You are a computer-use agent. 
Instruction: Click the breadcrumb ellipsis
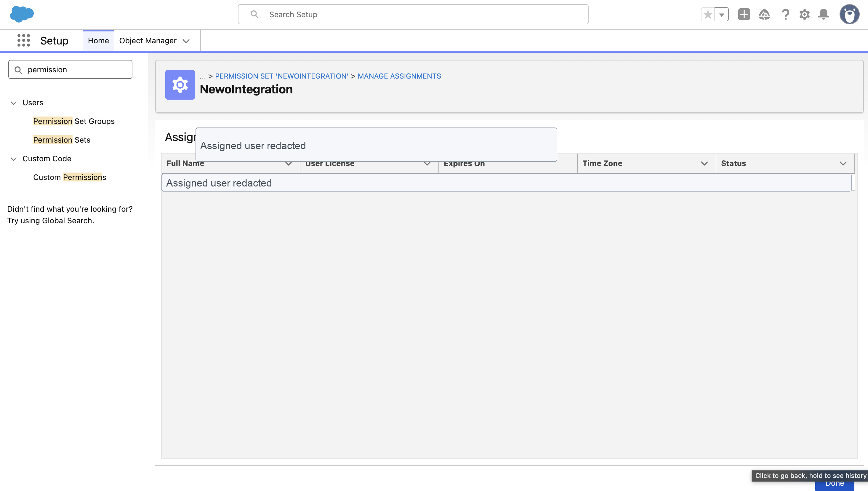(203, 76)
